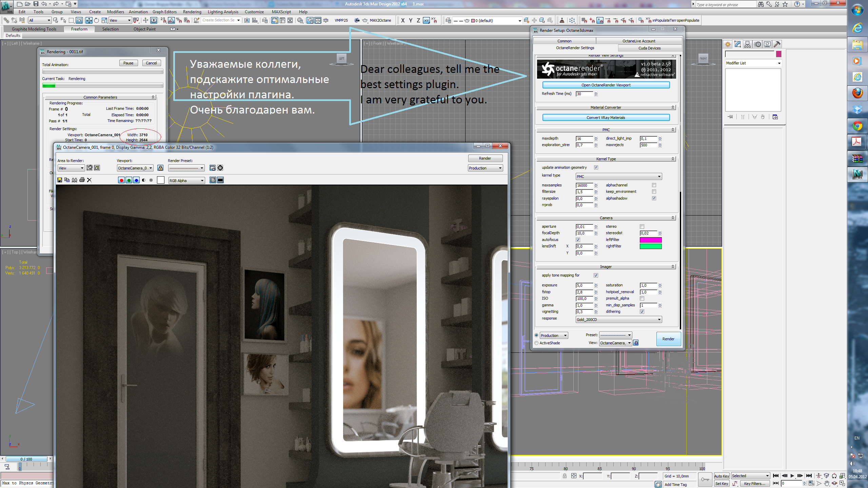Open the Hierarchy panel tab icon
This screenshot has width=868, height=488.
point(747,44)
